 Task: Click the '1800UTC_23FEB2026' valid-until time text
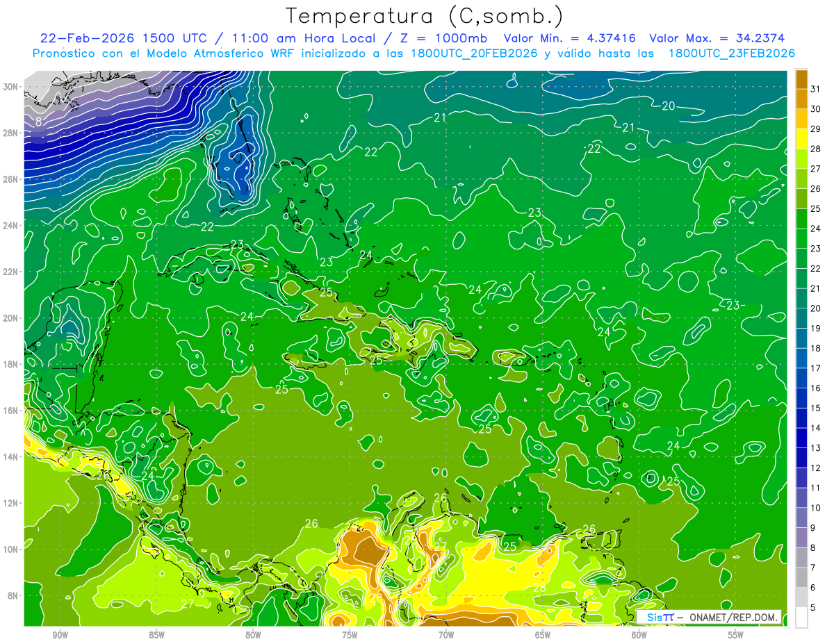click(x=731, y=53)
